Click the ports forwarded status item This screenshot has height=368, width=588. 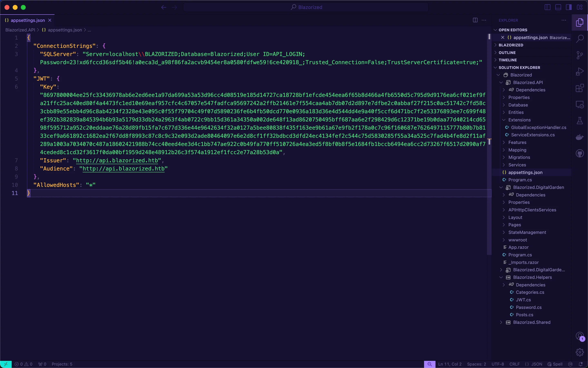pyautogui.click(x=42, y=364)
